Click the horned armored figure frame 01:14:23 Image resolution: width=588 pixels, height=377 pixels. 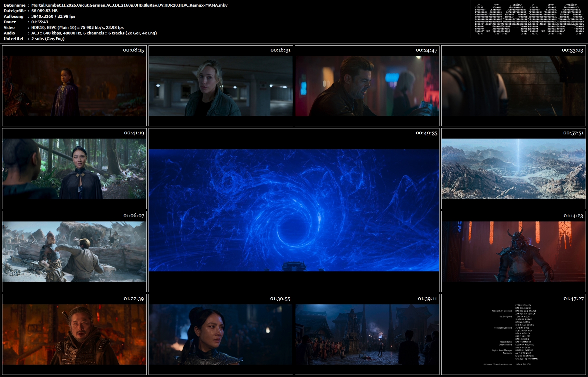[513, 251]
